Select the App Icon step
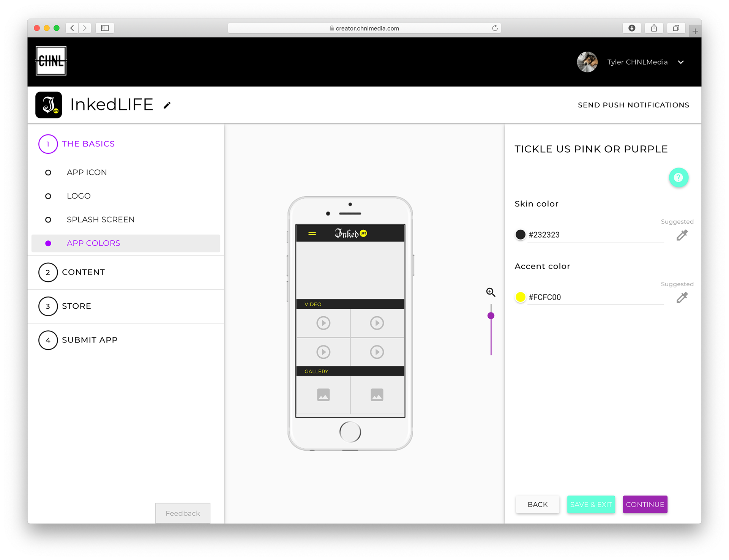 (87, 172)
